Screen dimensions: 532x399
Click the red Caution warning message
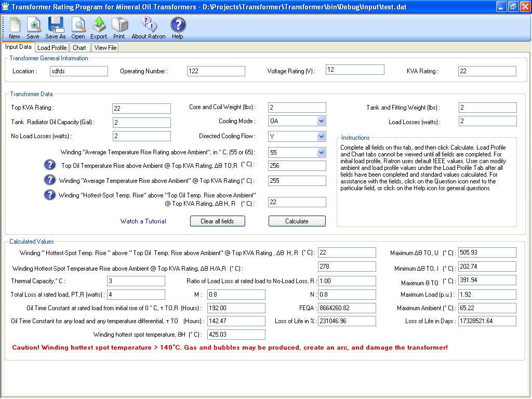pyautogui.click(x=230, y=348)
